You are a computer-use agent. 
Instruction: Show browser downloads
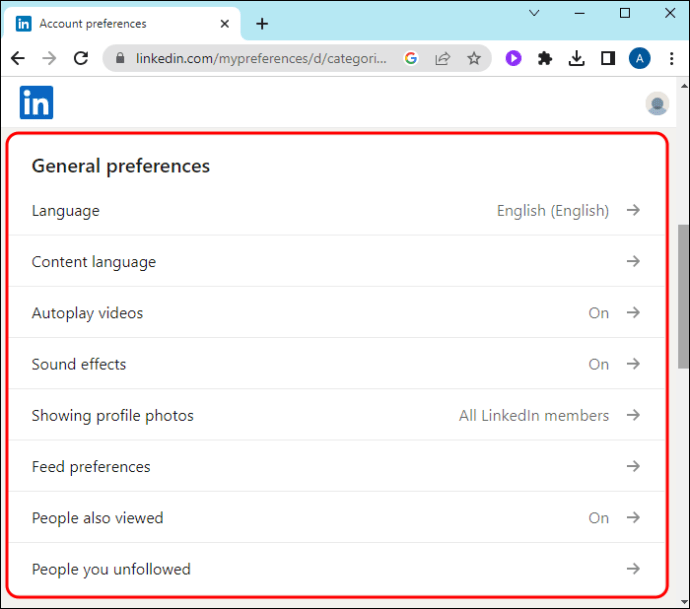(x=576, y=58)
